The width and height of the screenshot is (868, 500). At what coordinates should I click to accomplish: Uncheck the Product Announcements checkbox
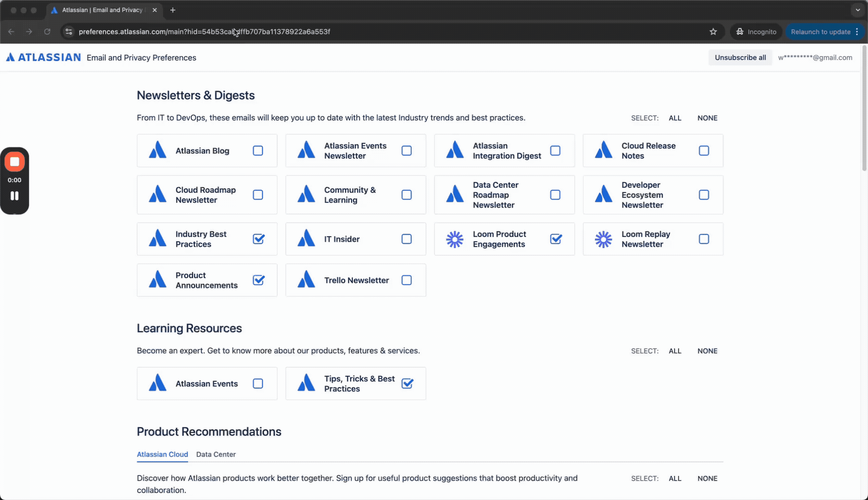tap(258, 280)
